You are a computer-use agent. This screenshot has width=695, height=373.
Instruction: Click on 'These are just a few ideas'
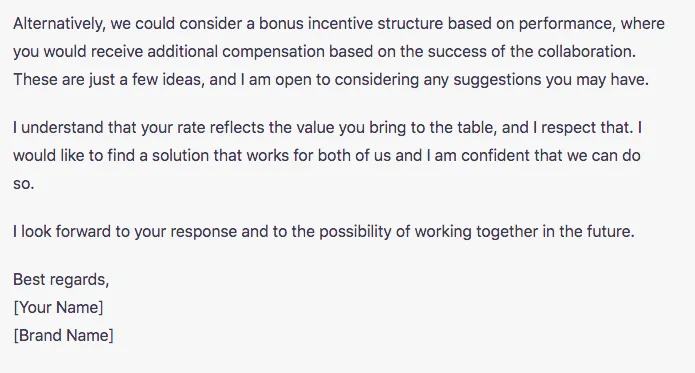(x=109, y=80)
